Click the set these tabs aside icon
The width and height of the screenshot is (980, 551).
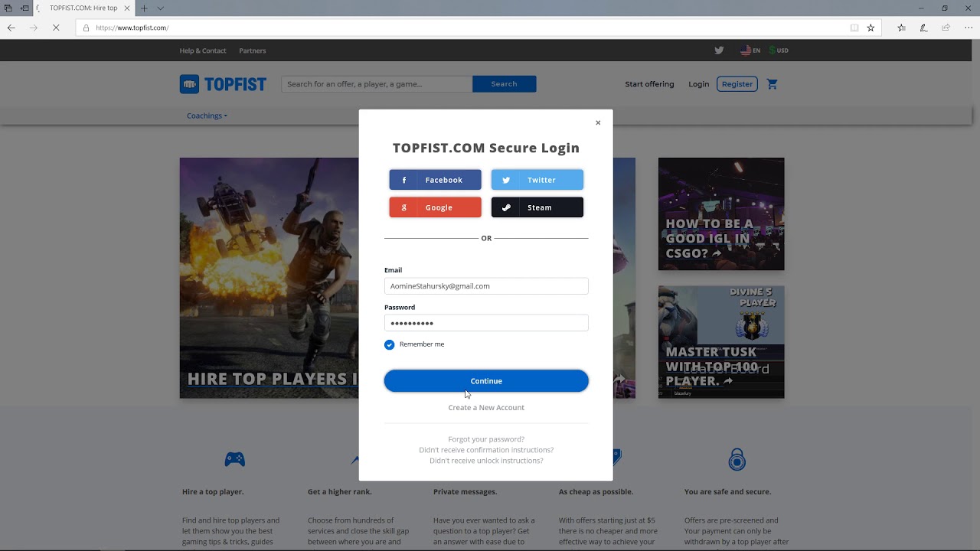click(24, 8)
